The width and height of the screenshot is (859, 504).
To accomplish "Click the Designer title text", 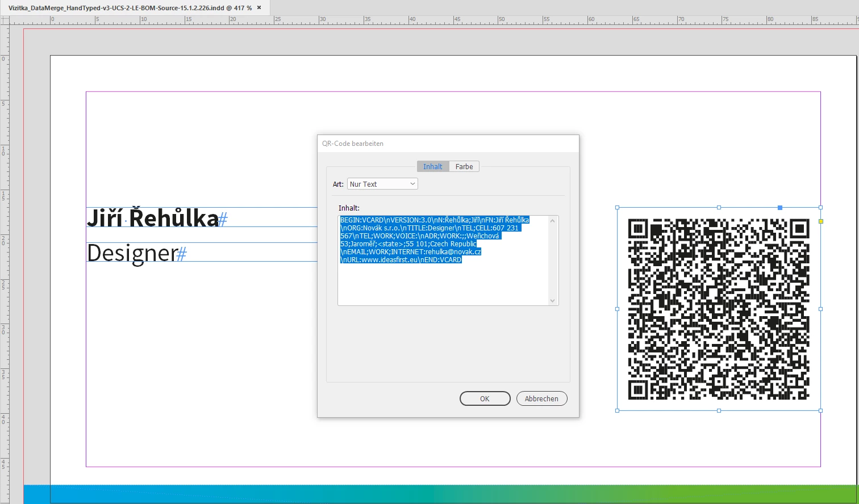I will [x=132, y=253].
